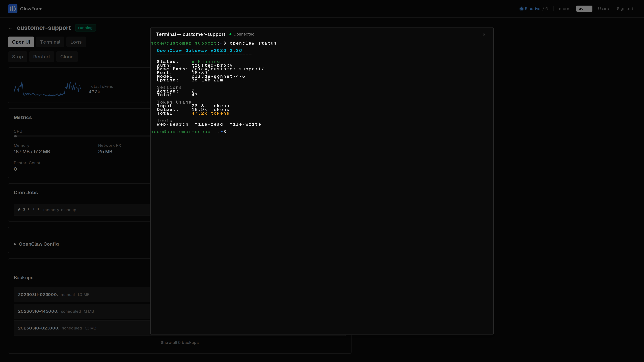Restart the customer-support container
Screen dimensions: 644x362
(x=42, y=56)
